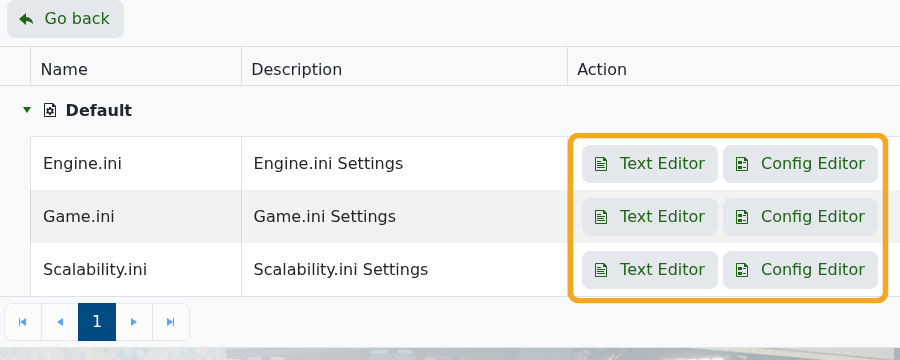900x360 pixels.
Task: Click the 'Scalability.ini Settings' description
Action: 341,269
